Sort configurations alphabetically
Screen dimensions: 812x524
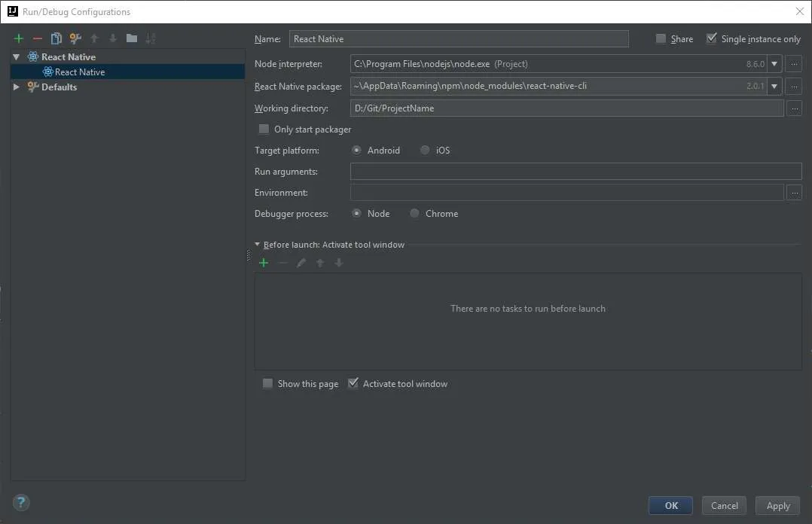[151, 38]
